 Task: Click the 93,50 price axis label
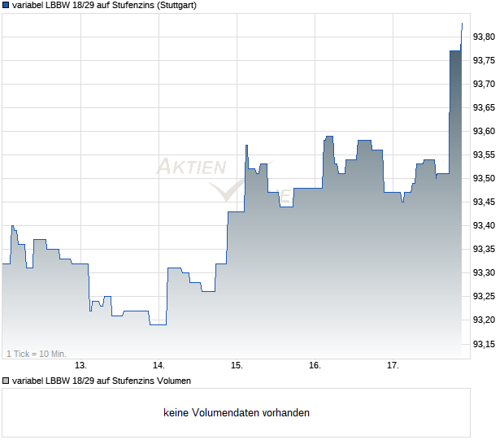pyautogui.click(x=484, y=178)
